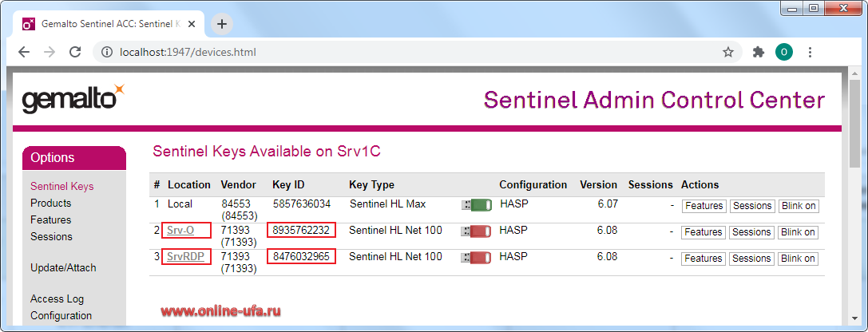Click Blink on for Local key
The image size is (868, 332).
click(x=799, y=206)
